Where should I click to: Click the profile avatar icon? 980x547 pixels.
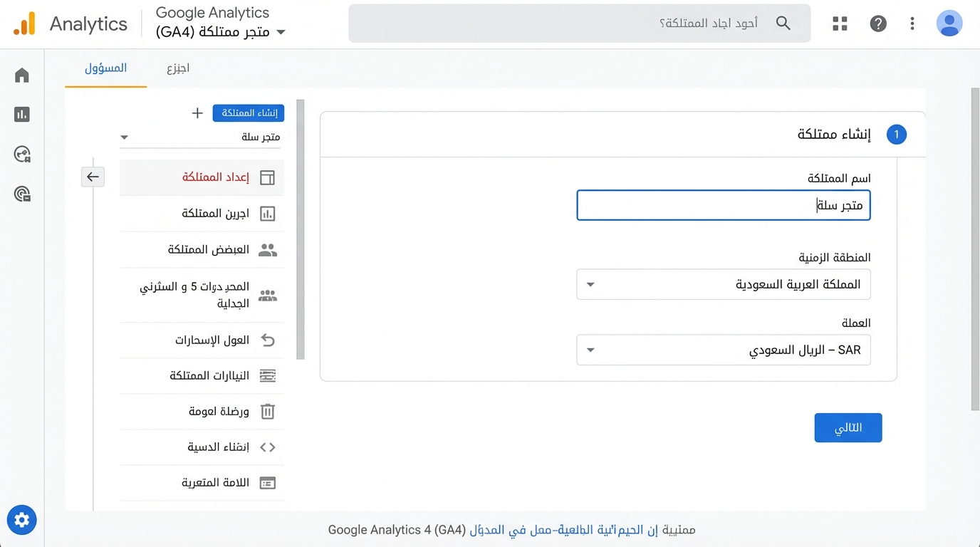coord(949,24)
